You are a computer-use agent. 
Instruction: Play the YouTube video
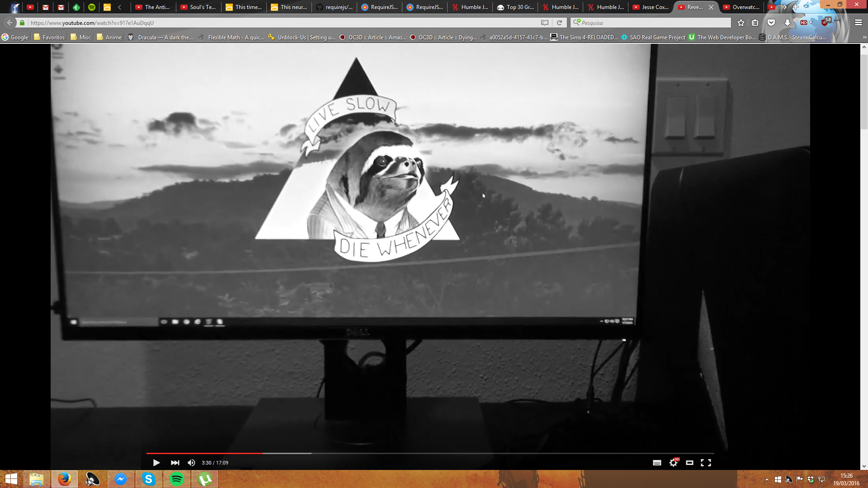156,463
